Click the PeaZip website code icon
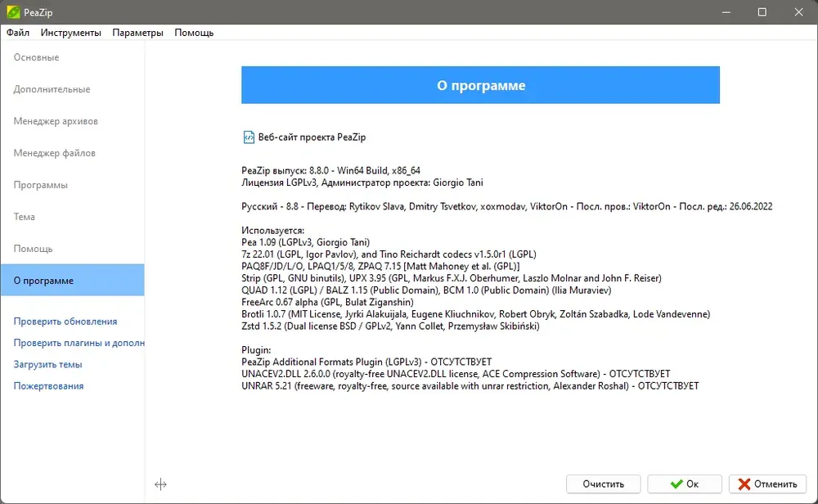This screenshot has height=504, width=818. [x=249, y=137]
